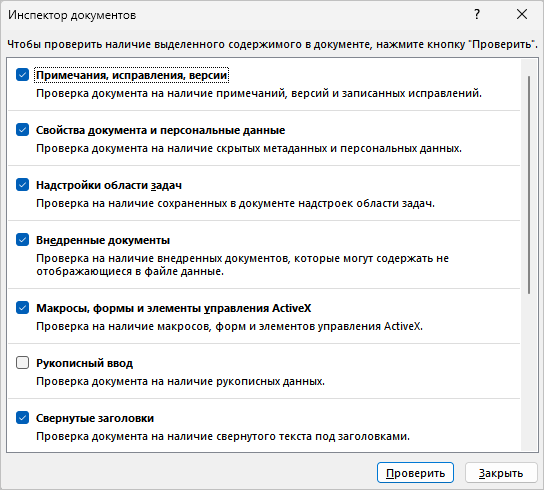
Task: Click 'Макросы, формы и элементы управления ActiveX' heading
Action: [173, 308]
